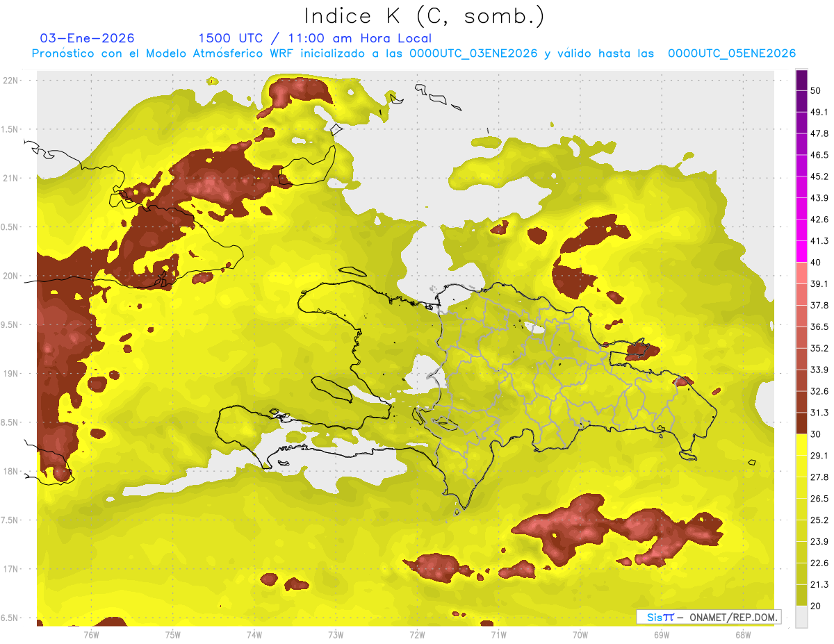Screen dimensions: 834x644
Task: Click the bright yellow colorbar segment between 30 and 29.1
Action: coord(801,444)
